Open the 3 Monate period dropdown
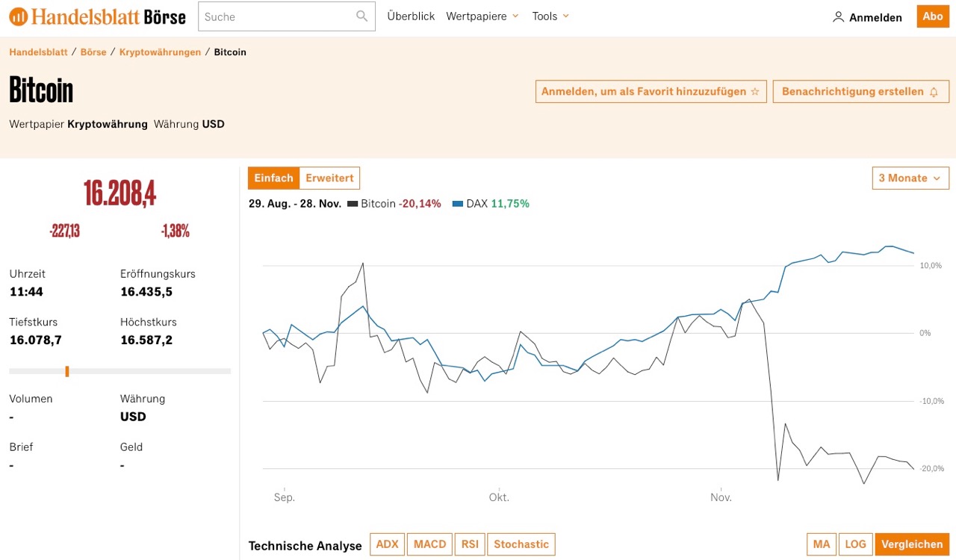This screenshot has width=956, height=560. click(910, 178)
